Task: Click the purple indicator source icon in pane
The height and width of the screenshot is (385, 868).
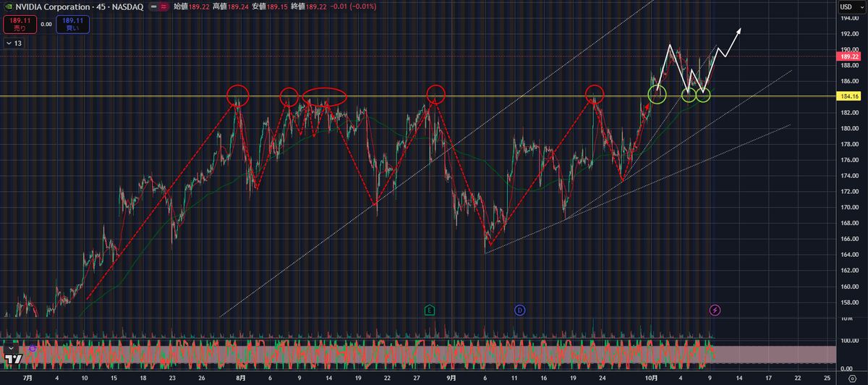Action: [x=33, y=349]
